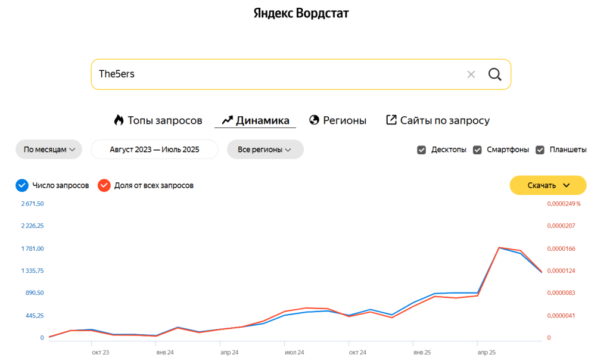Hide the blue Число запросов series
The image size is (610, 364).
pos(22,185)
